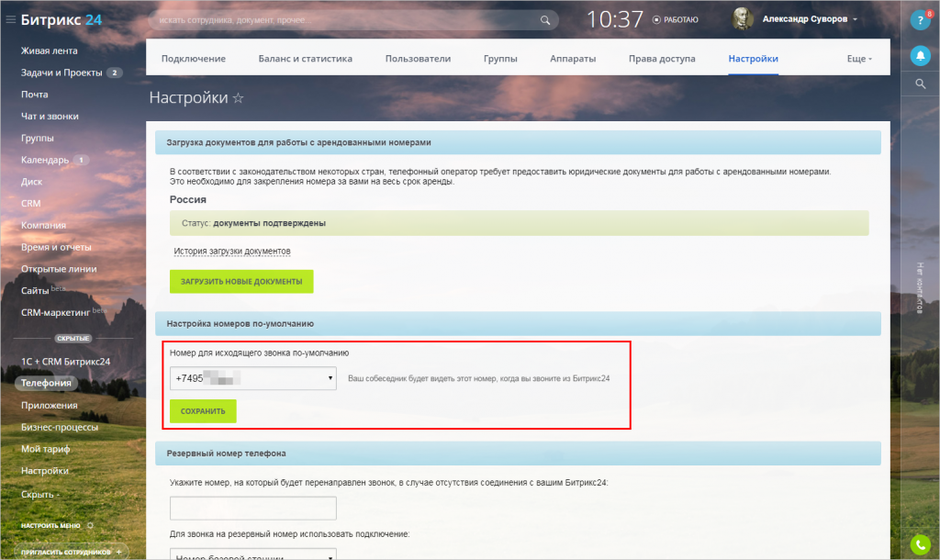Viewport: 940px width, 560px height.
Task: Click the gear icon next to Настроить меню
Action: point(90,526)
